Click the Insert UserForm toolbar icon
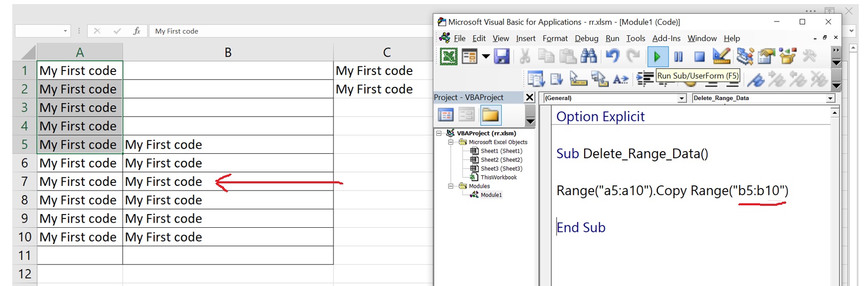868x286 pixels. click(x=469, y=56)
